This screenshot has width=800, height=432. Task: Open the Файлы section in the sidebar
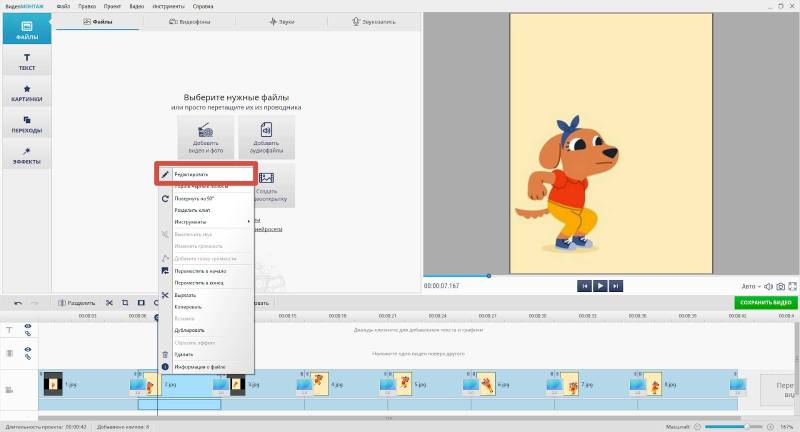tap(27, 29)
